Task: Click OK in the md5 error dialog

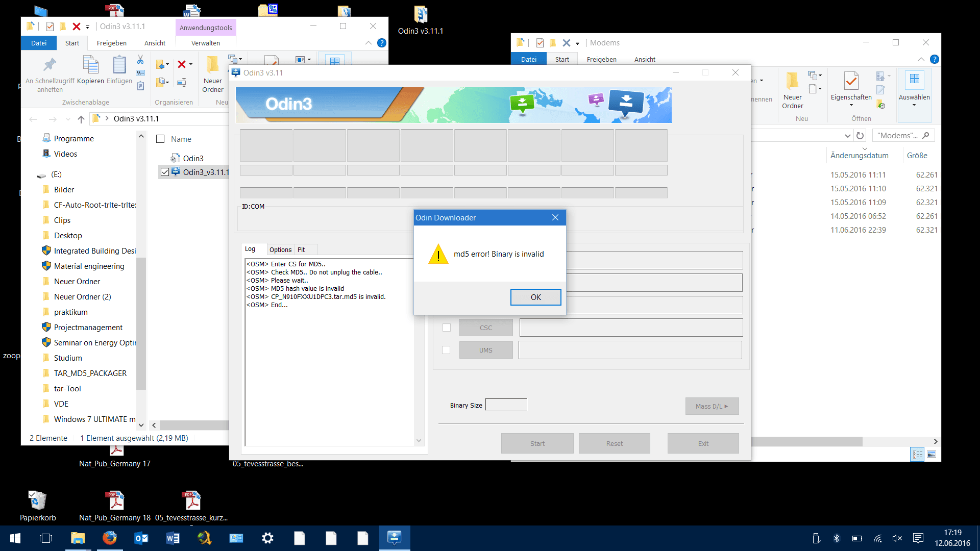Action: pyautogui.click(x=535, y=297)
